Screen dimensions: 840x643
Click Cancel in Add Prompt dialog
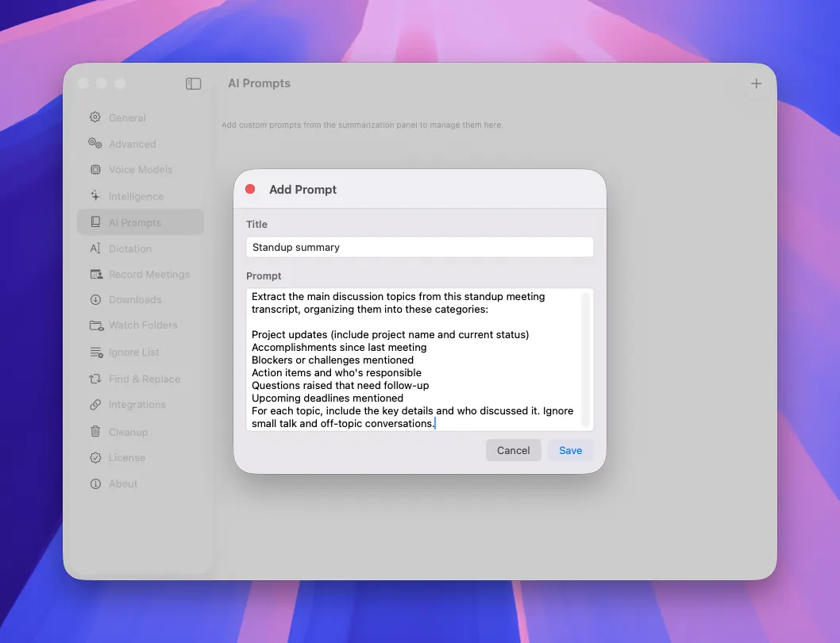point(513,450)
